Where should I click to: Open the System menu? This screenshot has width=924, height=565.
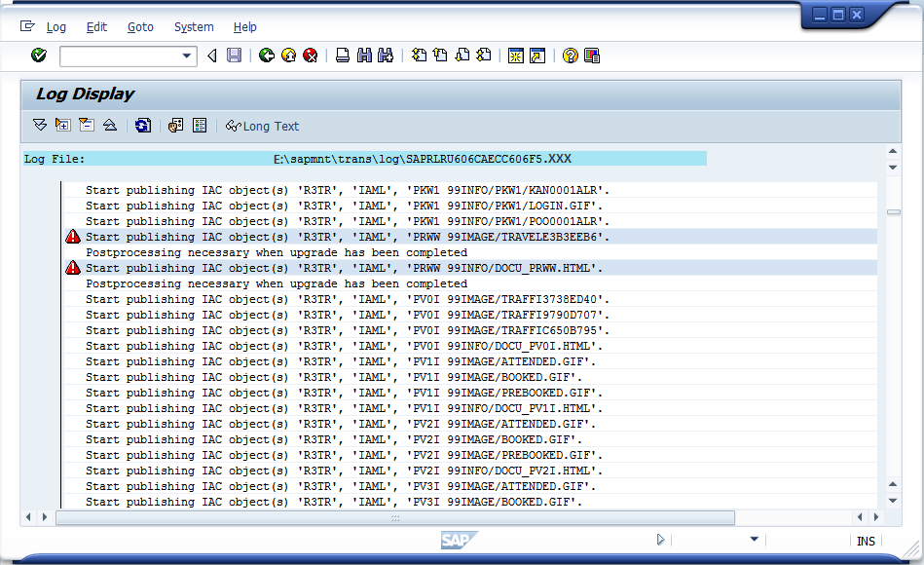point(194,27)
